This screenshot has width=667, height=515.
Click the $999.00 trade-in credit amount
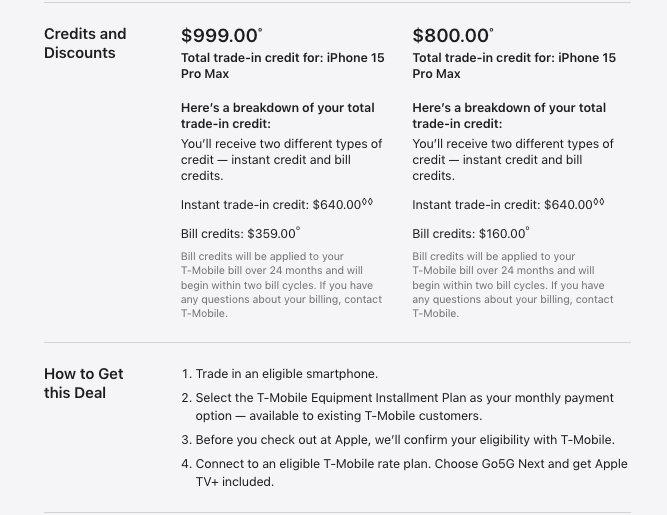(x=219, y=37)
